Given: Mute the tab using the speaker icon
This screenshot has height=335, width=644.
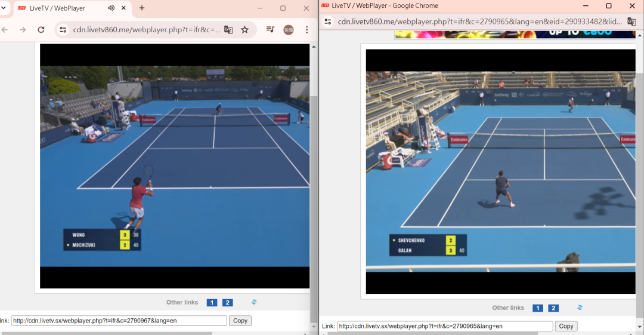Looking at the screenshot, I should (112, 8).
